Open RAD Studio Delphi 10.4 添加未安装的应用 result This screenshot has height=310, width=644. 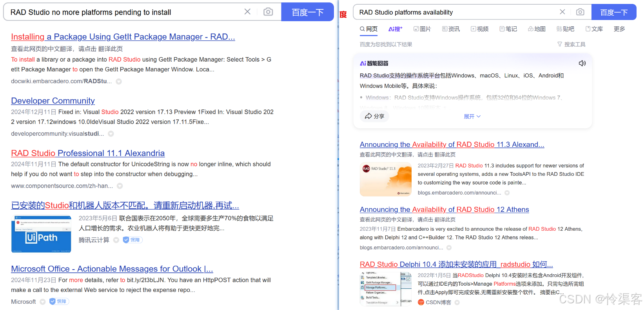pos(457,264)
